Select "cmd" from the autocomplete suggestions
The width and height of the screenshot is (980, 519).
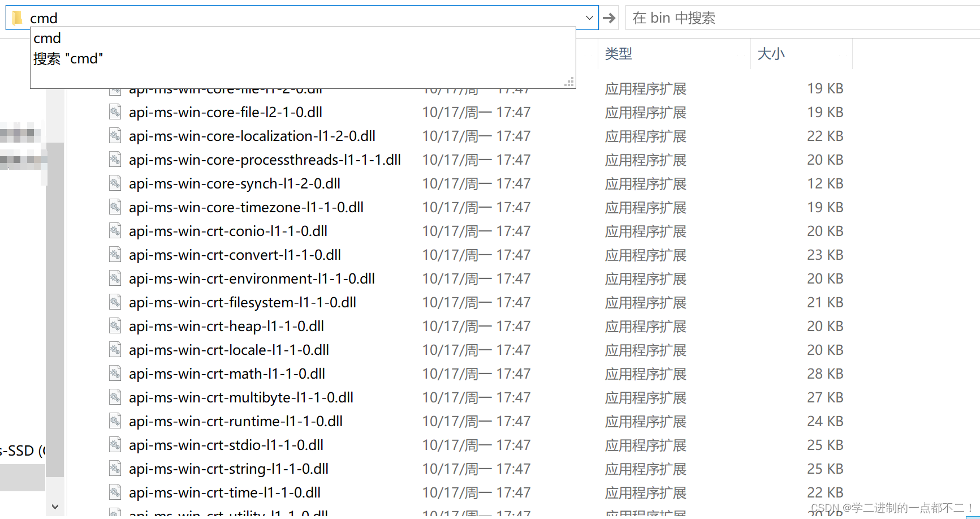47,38
